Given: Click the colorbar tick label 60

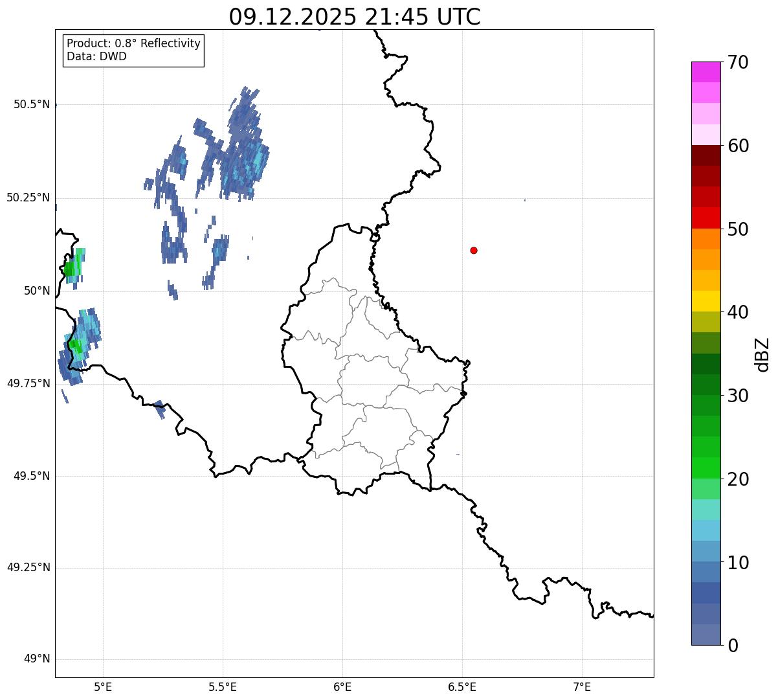Looking at the screenshot, I should (x=737, y=146).
